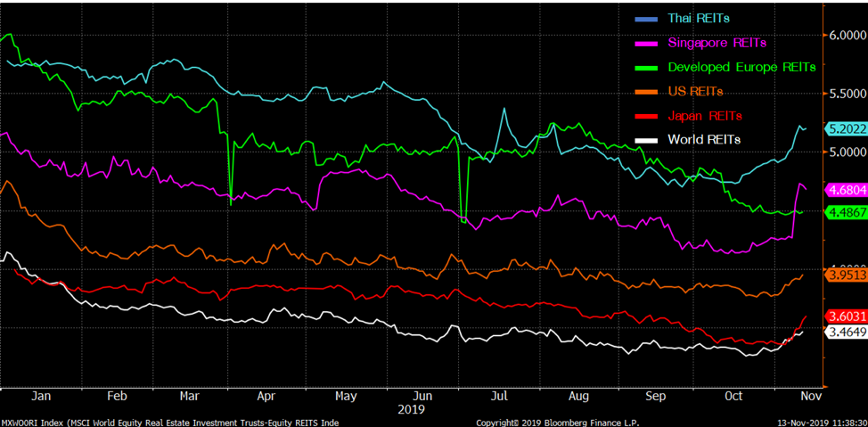Click the 2019 year label below the axis

pos(412,409)
